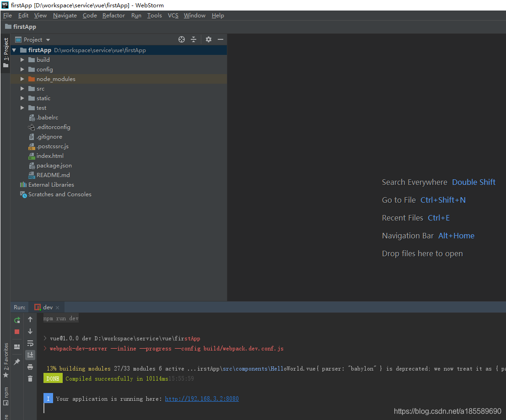Open the Help menu
The image size is (506, 420).
click(218, 16)
